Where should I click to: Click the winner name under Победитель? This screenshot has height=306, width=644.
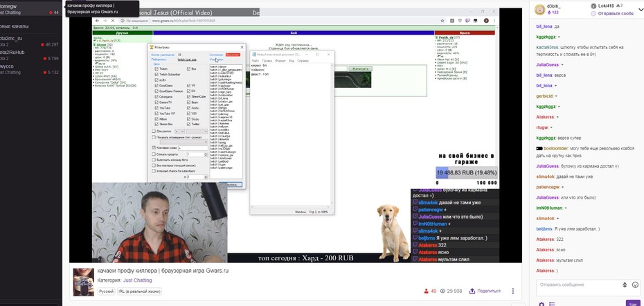tap(187, 59)
